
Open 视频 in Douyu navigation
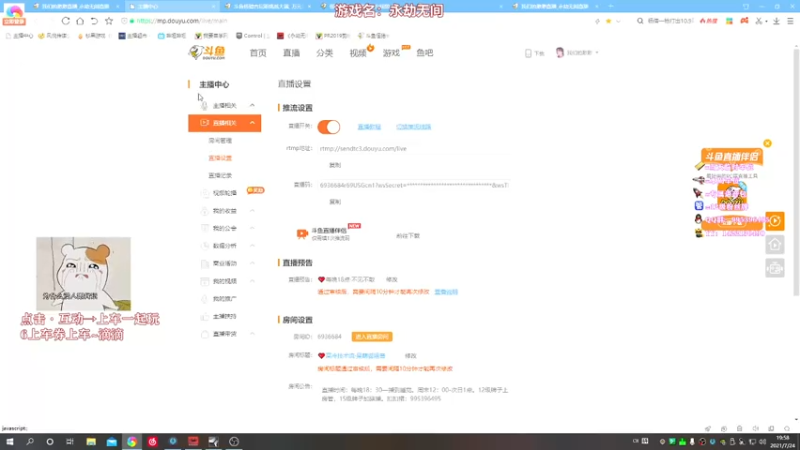(358, 53)
